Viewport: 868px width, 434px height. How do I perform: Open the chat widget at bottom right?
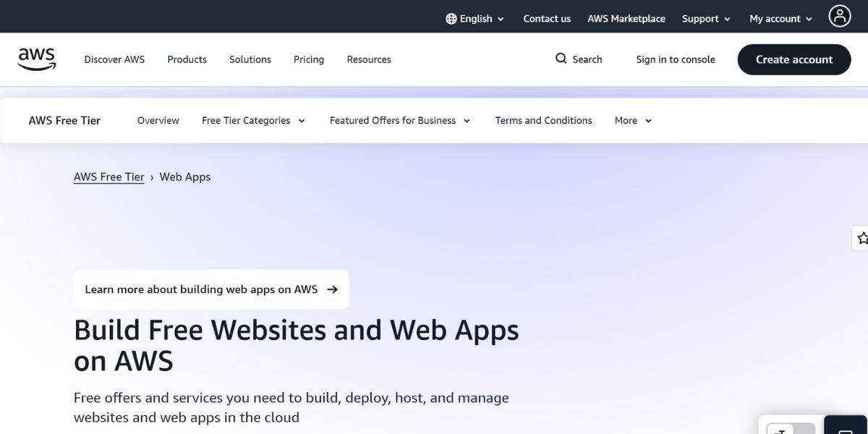pos(845,428)
